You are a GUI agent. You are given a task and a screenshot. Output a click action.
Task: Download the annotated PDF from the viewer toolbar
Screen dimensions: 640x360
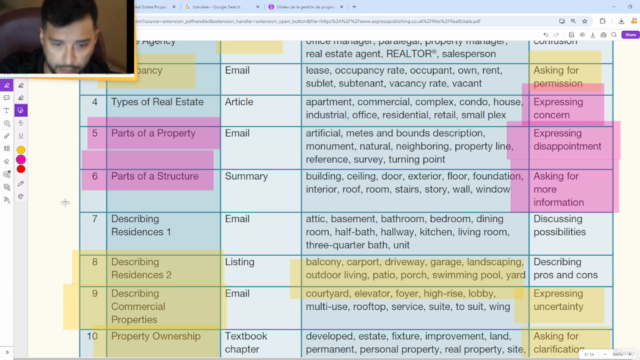[593, 35]
